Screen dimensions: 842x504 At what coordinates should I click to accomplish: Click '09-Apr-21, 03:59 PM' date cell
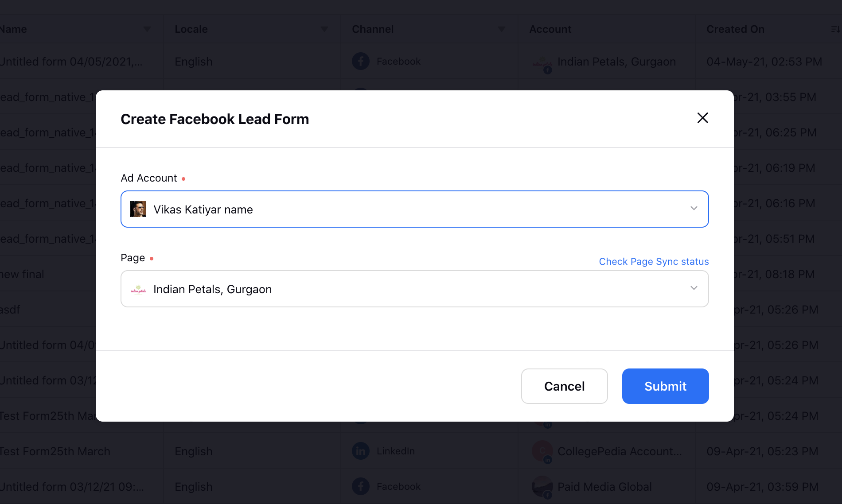pos(762,487)
